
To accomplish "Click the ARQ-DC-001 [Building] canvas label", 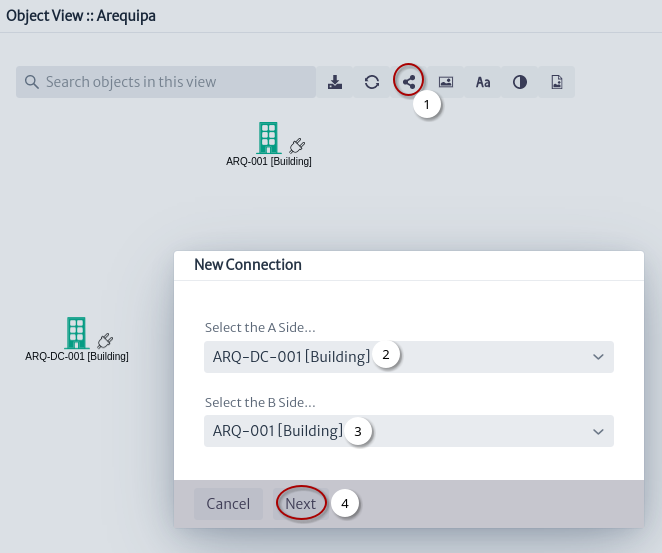I will [76, 356].
